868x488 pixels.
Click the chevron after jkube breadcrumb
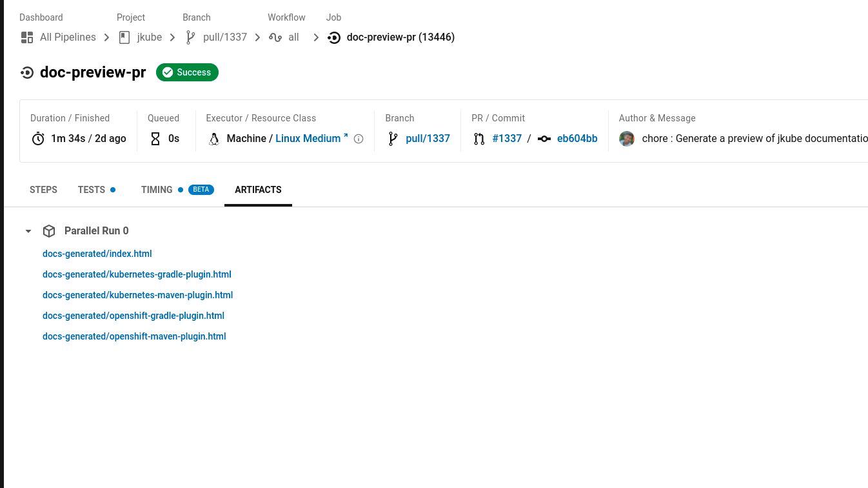[172, 37]
